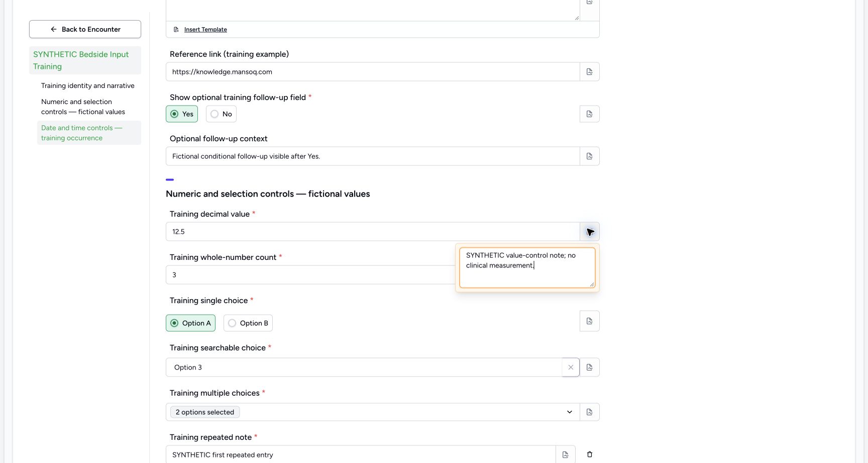Open note icon for follow-up Yes/No field

(x=590, y=114)
